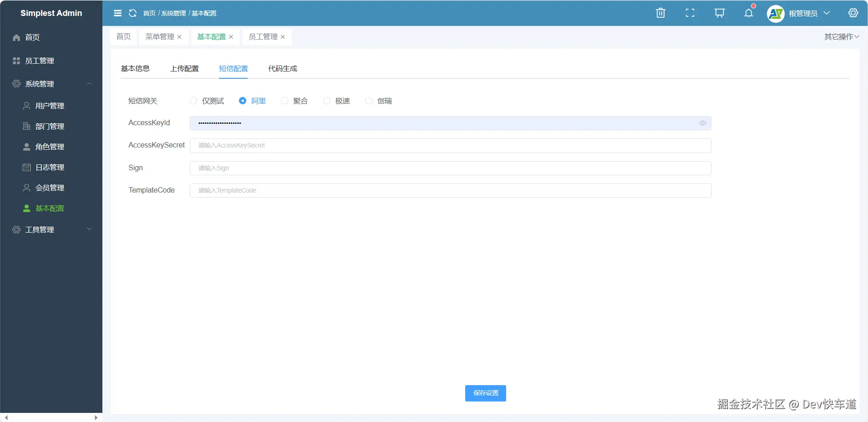Close the 员工管理 page tab

[283, 37]
